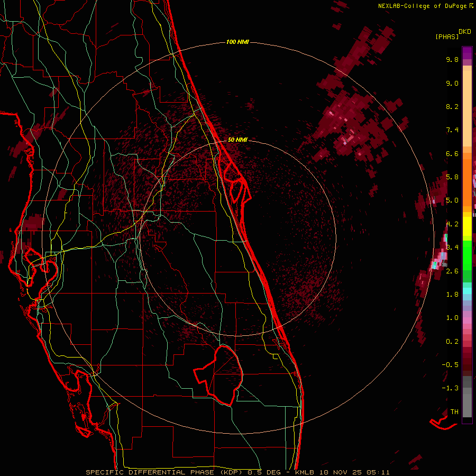Click the 9.8 value on the legend
This screenshot has width=476, height=476.
click(x=452, y=59)
